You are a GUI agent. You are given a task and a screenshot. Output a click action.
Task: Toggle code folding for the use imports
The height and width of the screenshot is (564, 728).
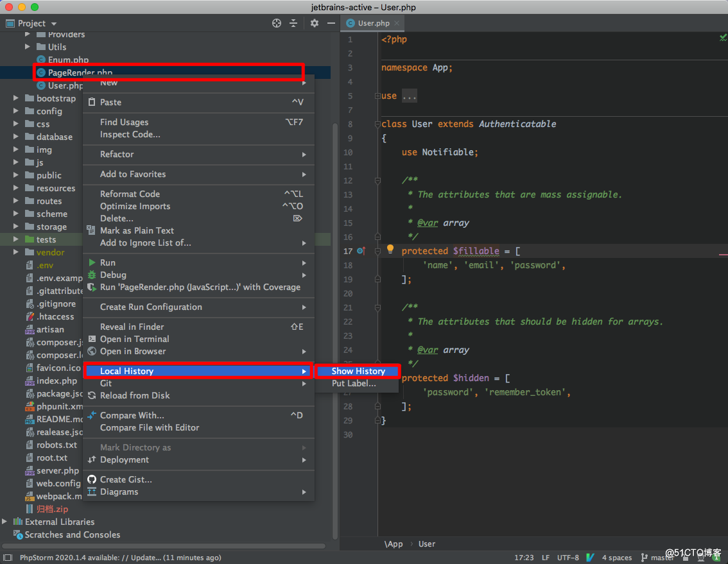[377, 96]
